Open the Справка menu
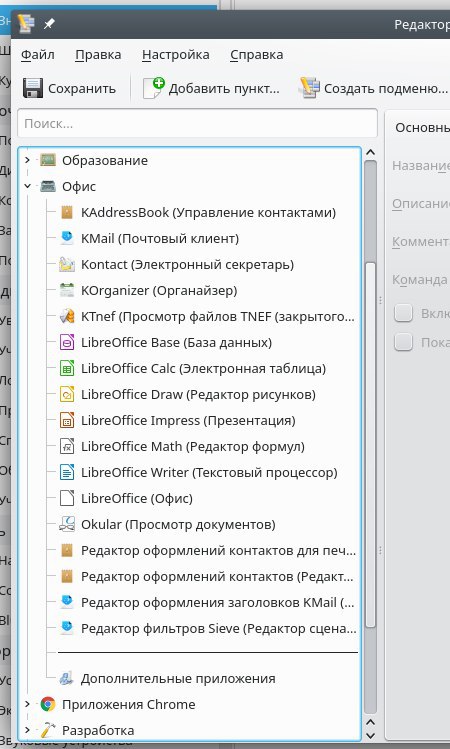Screen dimensions: 450x749 tap(257, 54)
